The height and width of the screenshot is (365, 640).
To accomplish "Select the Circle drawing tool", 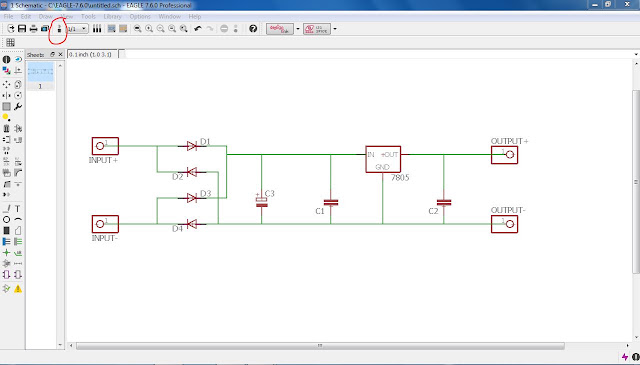I will pos(7,220).
